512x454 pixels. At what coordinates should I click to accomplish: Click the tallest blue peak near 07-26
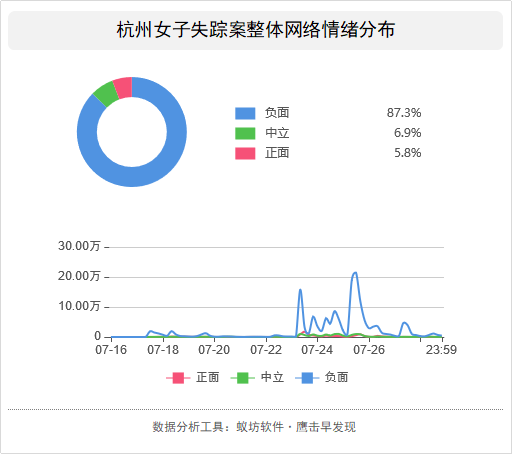click(355, 273)
